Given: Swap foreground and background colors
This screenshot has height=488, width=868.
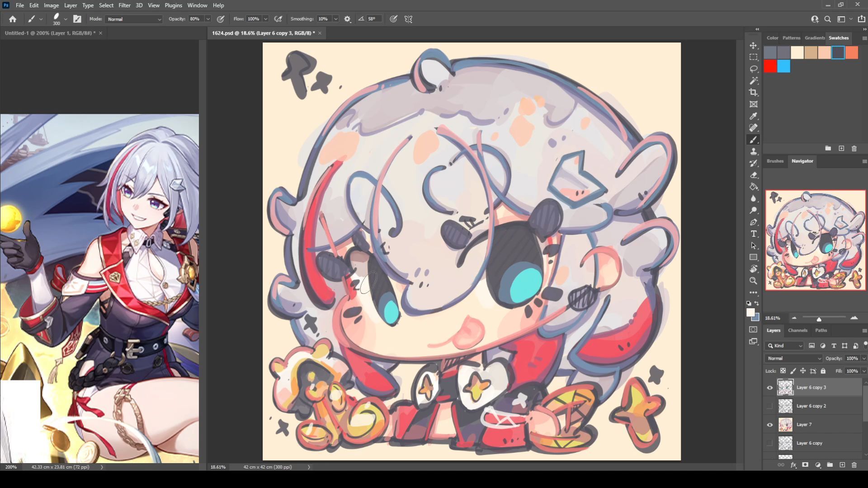Looking at the screenshot, I should pos(757,303).
